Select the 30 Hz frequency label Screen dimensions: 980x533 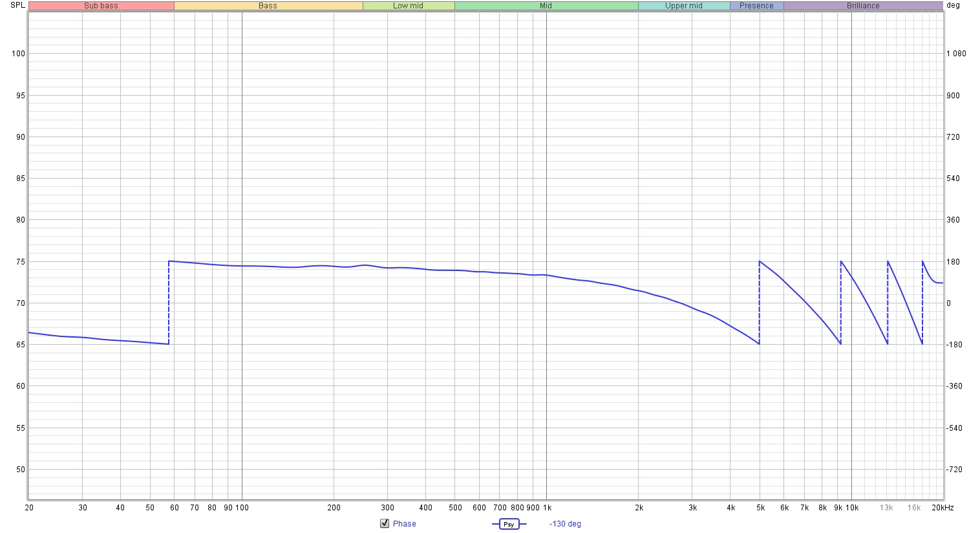click(83, 508)
